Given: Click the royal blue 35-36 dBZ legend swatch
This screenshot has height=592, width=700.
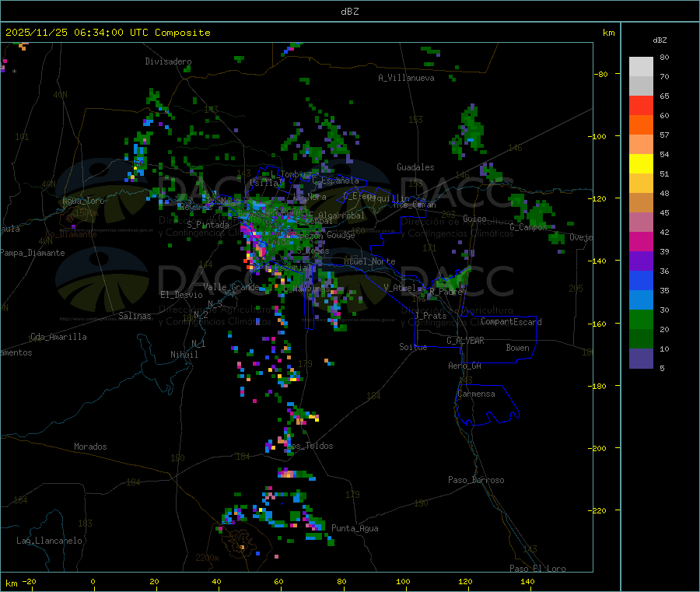Looking at the screenshot, I should (x=641, y=281).
